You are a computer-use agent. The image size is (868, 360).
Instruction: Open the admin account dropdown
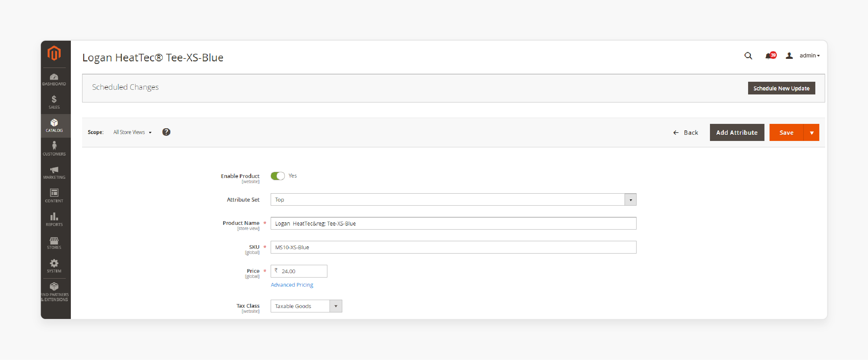pos(810,56)
